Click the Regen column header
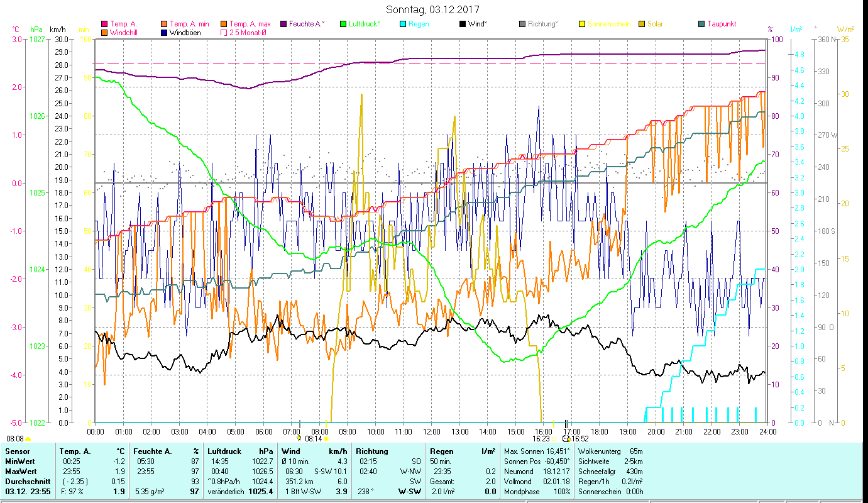 point(441,451)
